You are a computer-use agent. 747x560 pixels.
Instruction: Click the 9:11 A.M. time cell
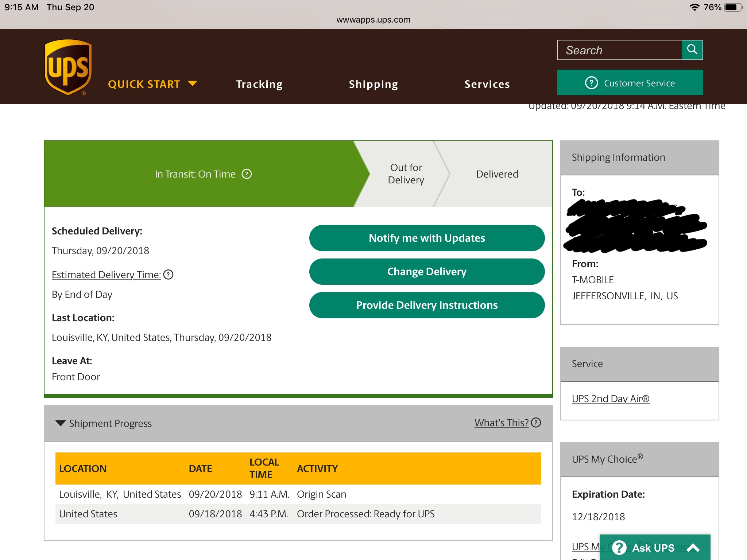pyautogui.click(x=269, y=494)
